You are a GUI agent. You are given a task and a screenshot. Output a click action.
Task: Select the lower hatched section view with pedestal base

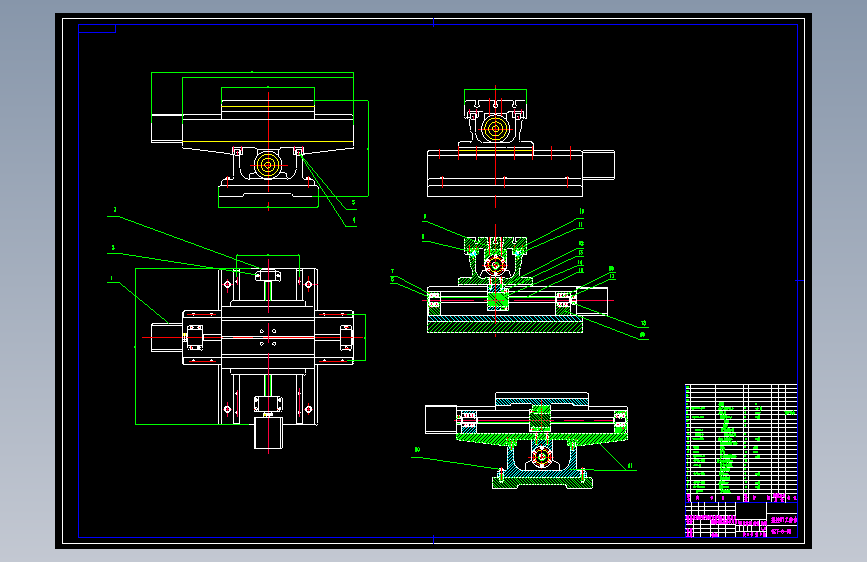click(526, 441)
